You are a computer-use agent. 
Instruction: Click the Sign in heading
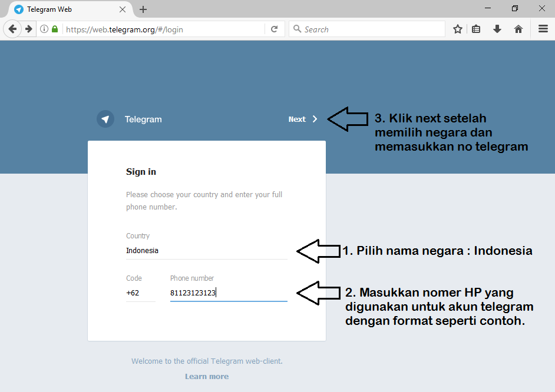pos(141,172)
